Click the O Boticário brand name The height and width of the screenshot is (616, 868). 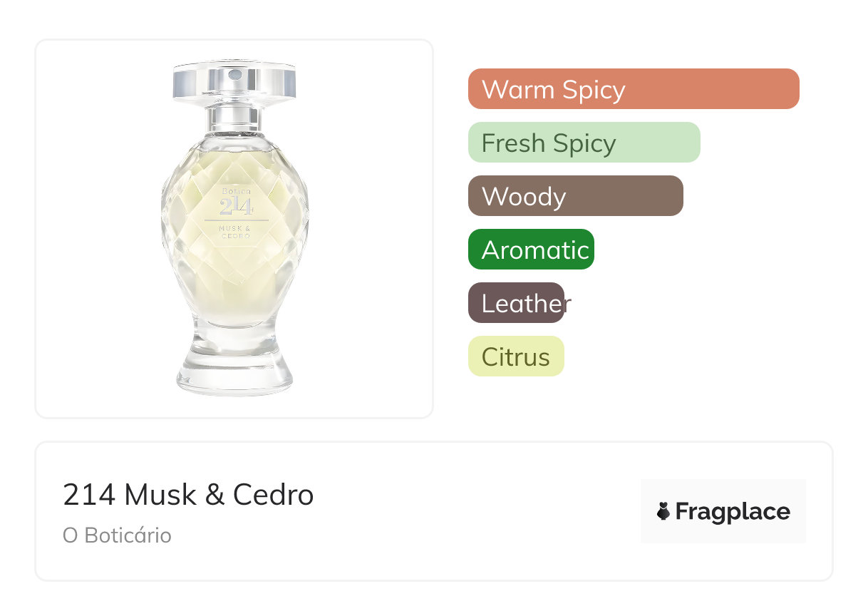click(x=117, y=535)
